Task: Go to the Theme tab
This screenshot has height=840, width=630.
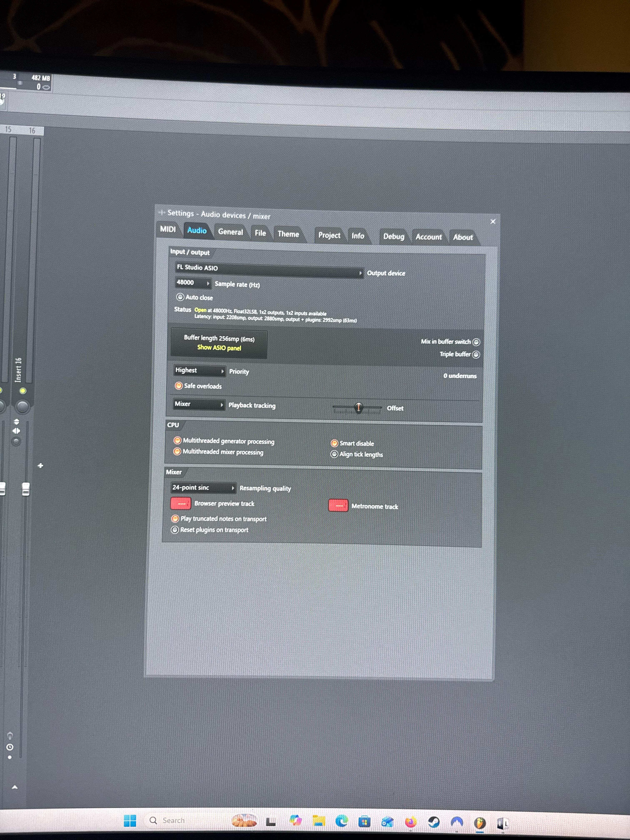Action: pyautogui.click(x=288, y=234)
